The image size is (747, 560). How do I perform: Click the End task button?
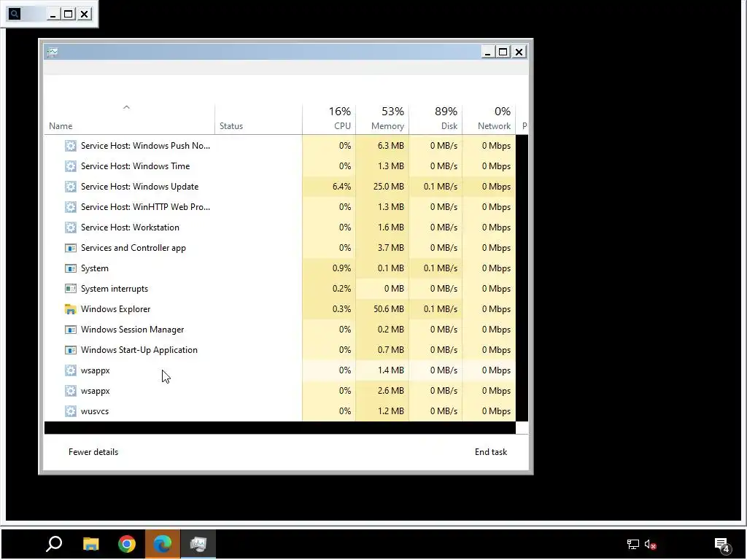pos(491,452)
